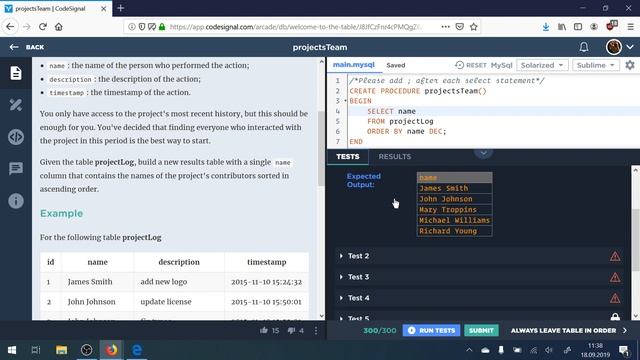
Task: Click the thumbs down icon
Action: pos(291,330)
